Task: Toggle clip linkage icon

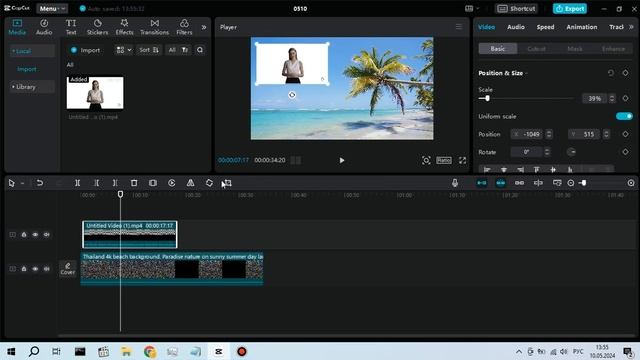Action: pyautogui.click(x=519, y=183)
